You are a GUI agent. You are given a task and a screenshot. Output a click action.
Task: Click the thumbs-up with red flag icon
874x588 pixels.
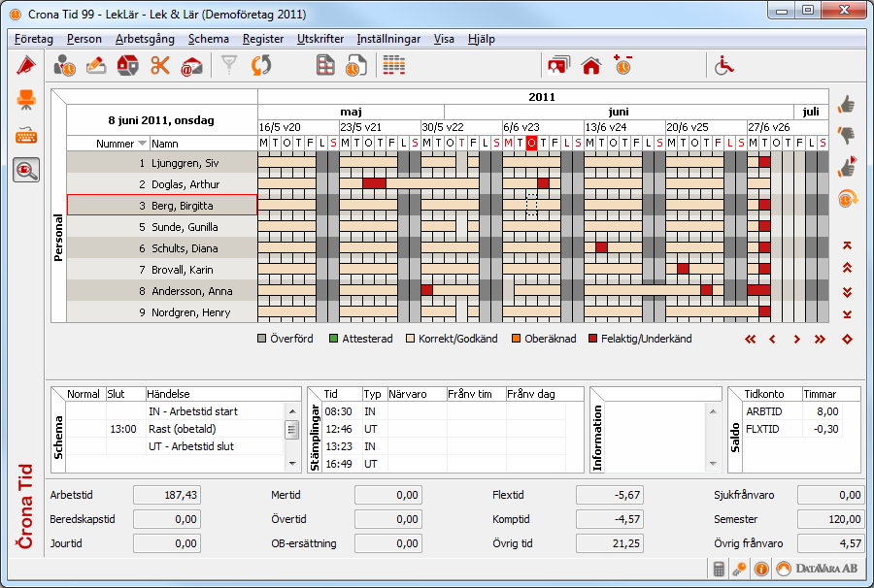(x=847, y=167)
